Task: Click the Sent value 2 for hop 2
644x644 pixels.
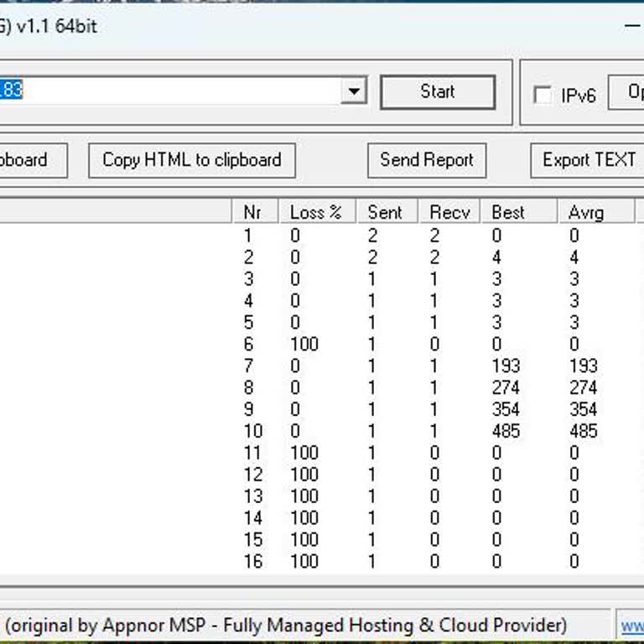Action: point(372,257)
